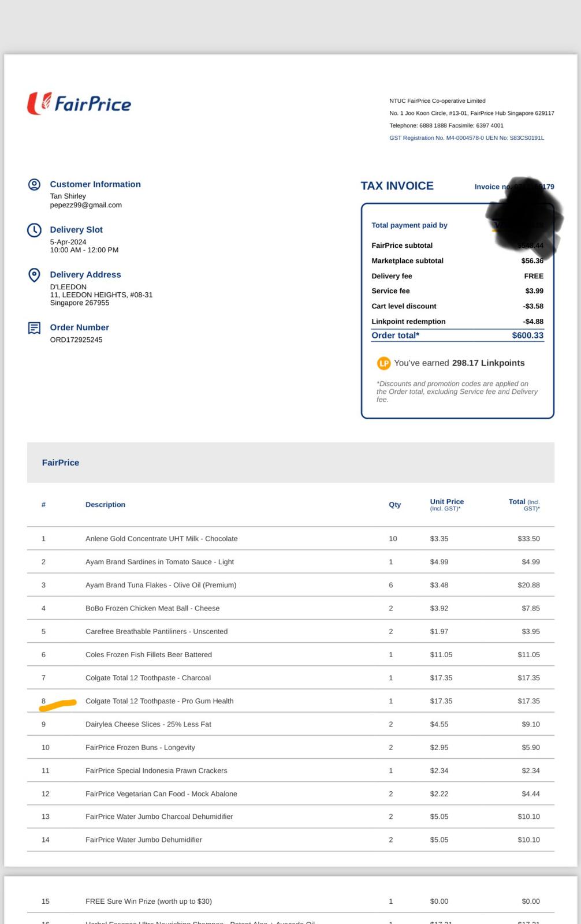Click the Customer Information person icon
Screen dimensions: 581x924
coord(34,184)
